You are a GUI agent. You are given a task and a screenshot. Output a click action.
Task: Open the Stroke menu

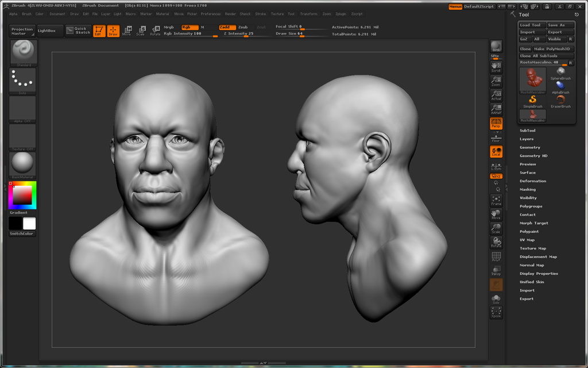261,14
